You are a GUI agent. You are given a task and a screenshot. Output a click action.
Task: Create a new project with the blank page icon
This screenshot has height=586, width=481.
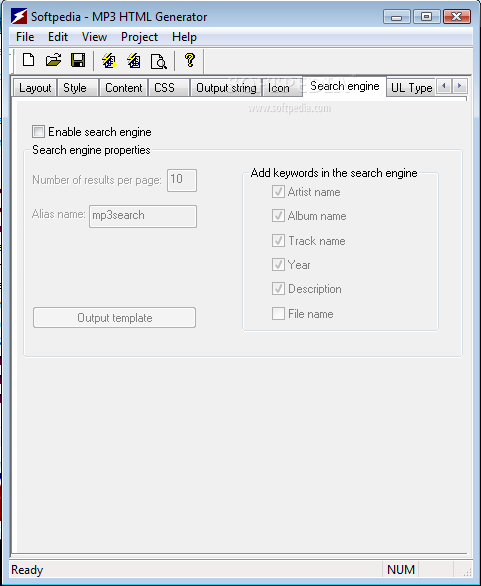click(28, 60)
